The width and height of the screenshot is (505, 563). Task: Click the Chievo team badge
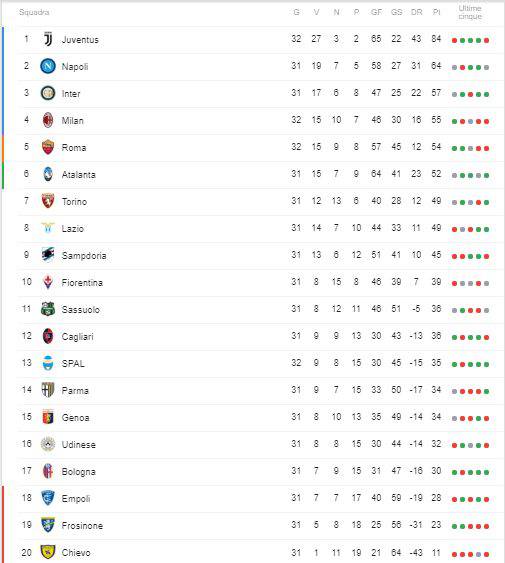(x=48, y=552)
